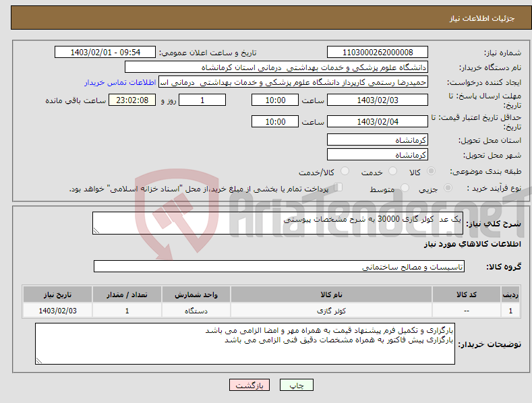
Task: Click the تعداد / مقدار column header
Action: (x=127, y=294)
